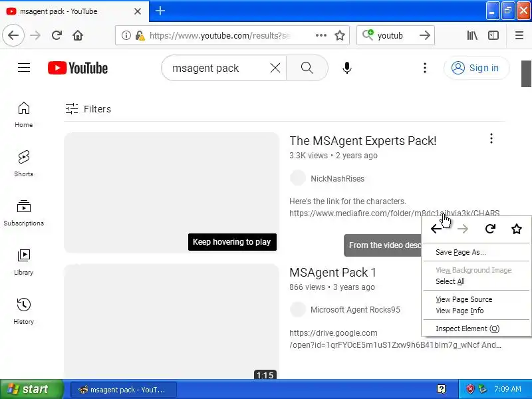Open page actions three-dot menu in address bar
The width and height of the screenshot is (532, 399).
coord(321,35)
